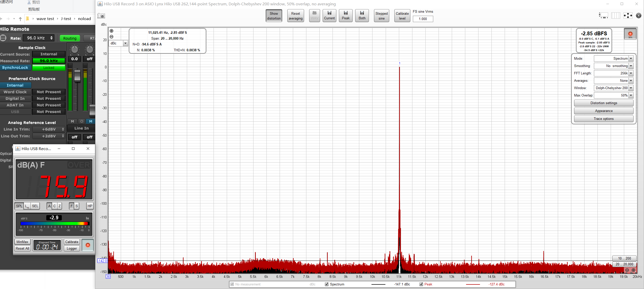Enable C weighting on SPL meter

[x=54, y=206]
